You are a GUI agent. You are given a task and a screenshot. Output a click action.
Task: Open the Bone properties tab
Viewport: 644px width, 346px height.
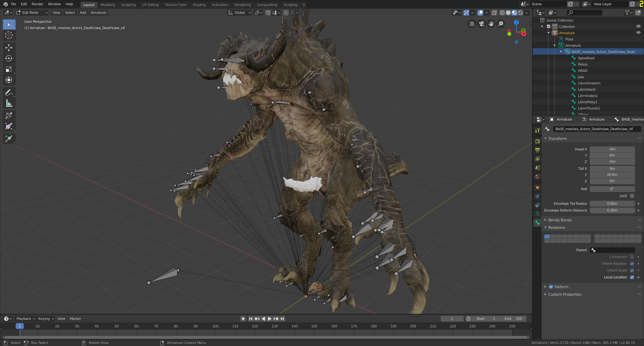click(x=537, y=223)
